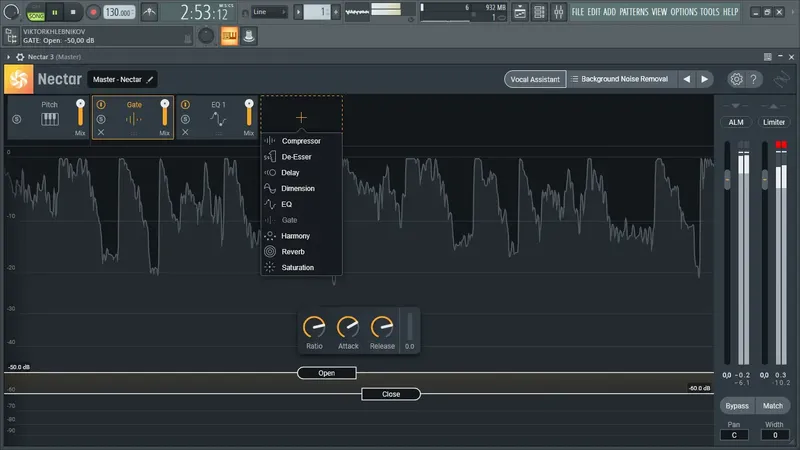Click the master volume knob in top-left corner

click(11, 12)
